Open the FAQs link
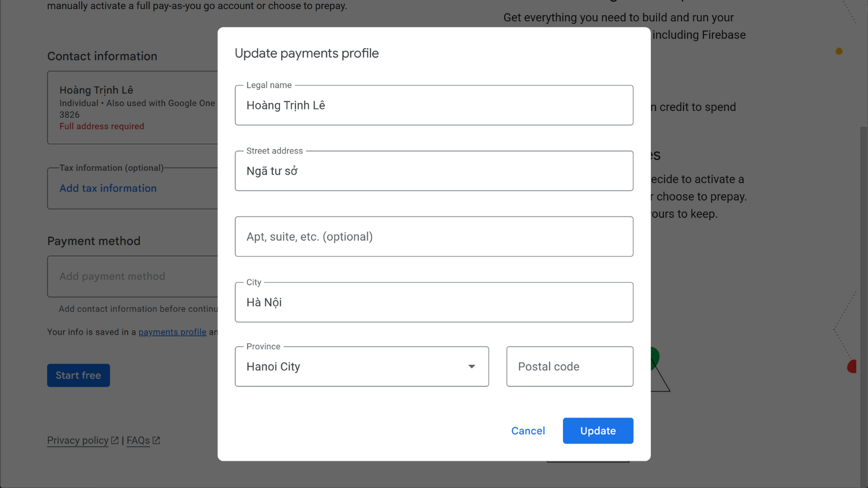The width and height of the screenshot is (868, 488). pyautogui.click(x=138, y=440)
